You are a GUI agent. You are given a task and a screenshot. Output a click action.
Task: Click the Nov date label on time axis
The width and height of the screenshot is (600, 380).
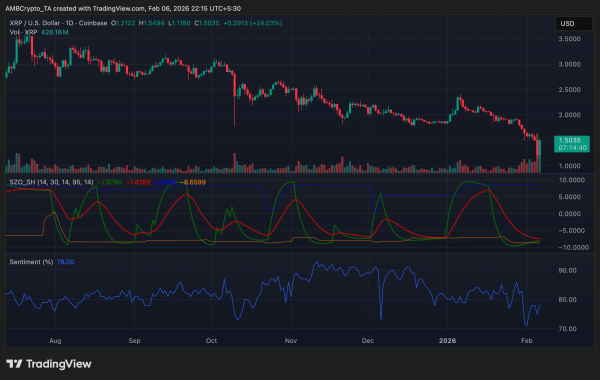click(291, 341)
